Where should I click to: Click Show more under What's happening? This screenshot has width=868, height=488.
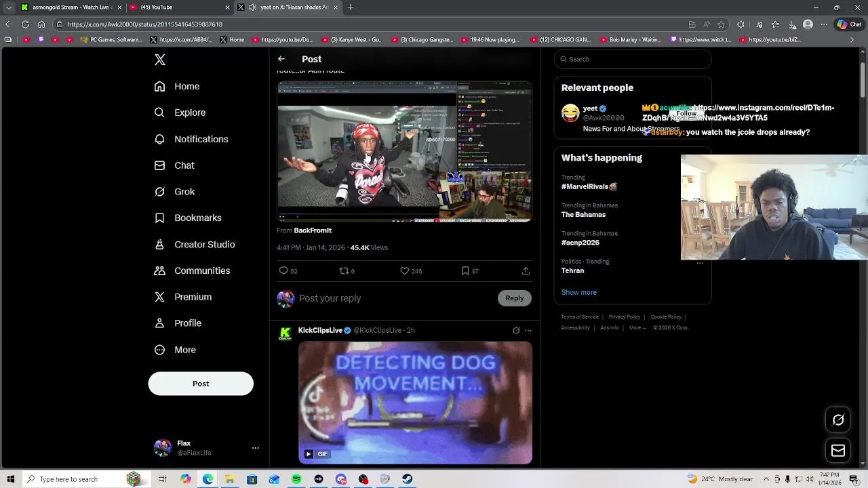579,292
